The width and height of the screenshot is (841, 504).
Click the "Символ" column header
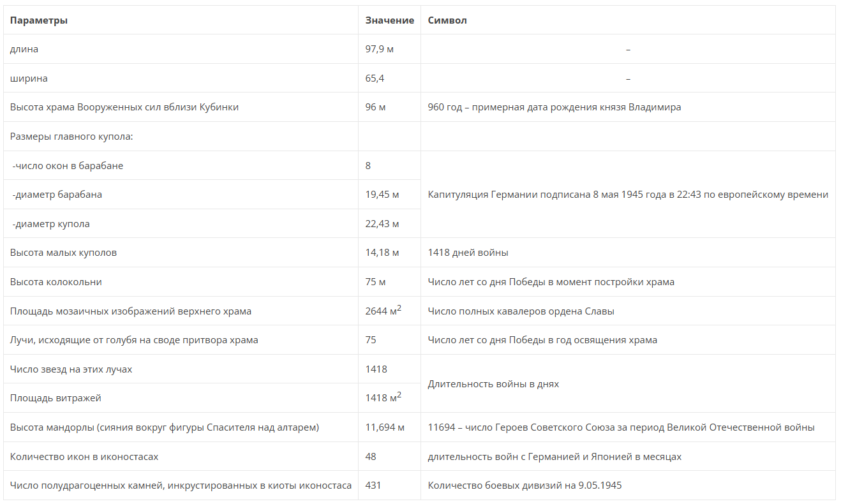[447, 20]
